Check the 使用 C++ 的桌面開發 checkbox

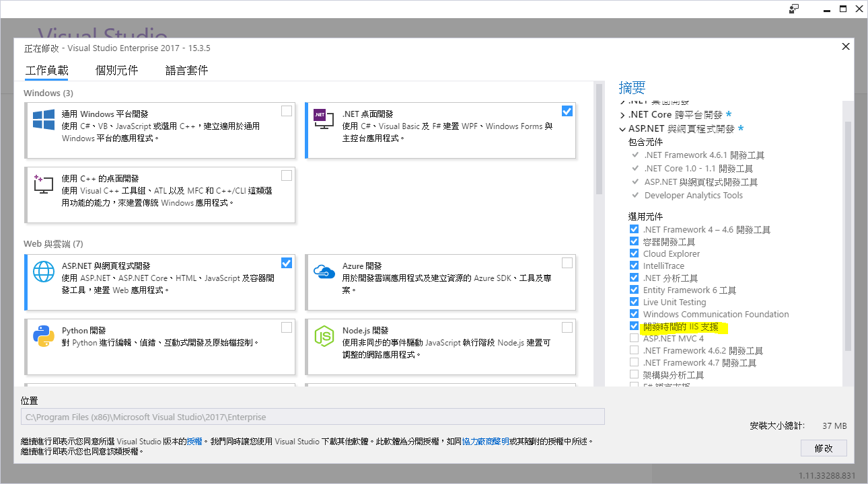[287, 175]
